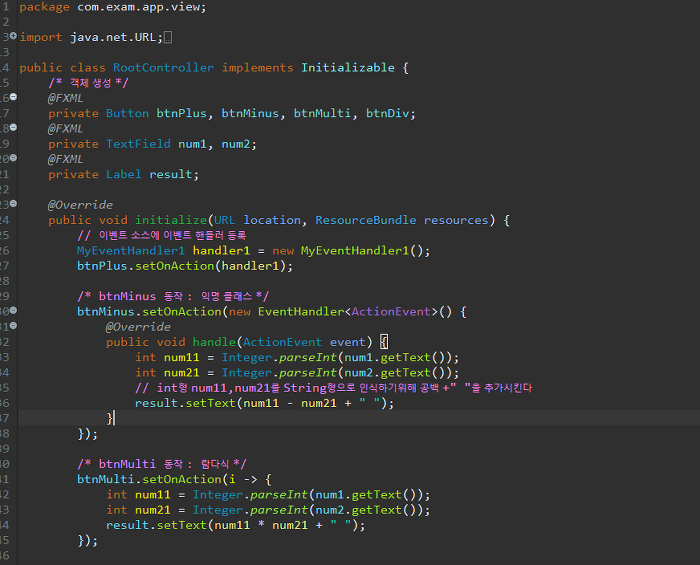The image size is (700, 565).
Task: Click setText on the num11 - num21 line
Action: point(210,403)
